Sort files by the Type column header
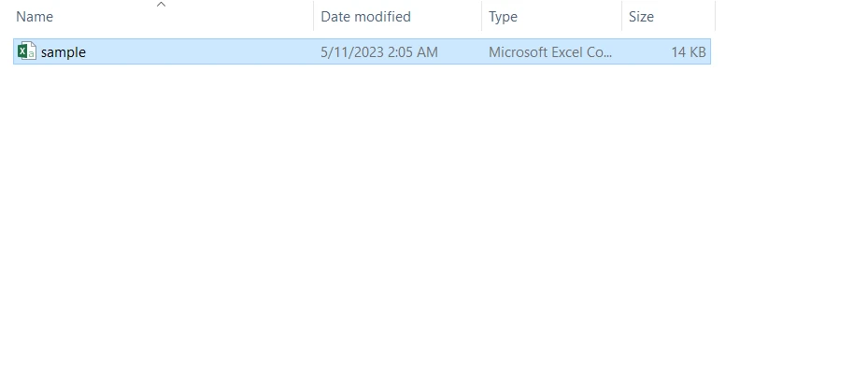 (503, 17)
